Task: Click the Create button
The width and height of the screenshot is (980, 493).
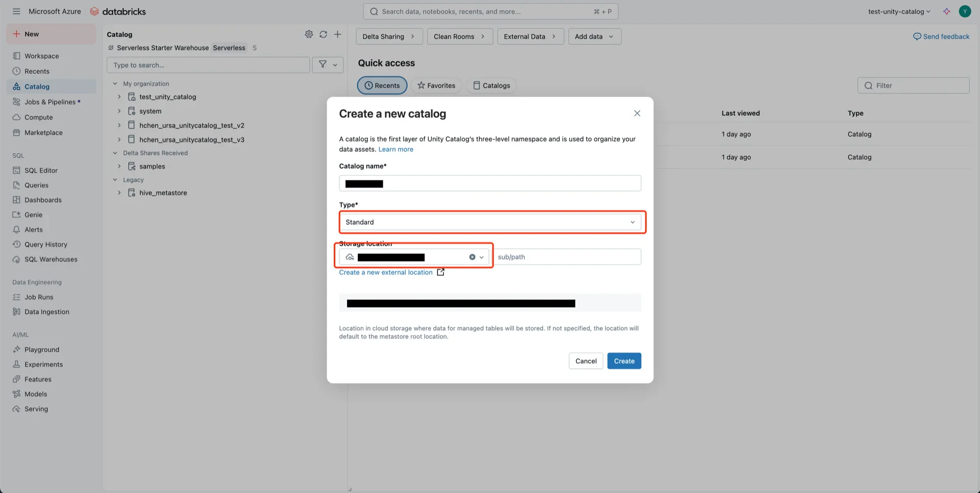Action: [x=624, y=361]
